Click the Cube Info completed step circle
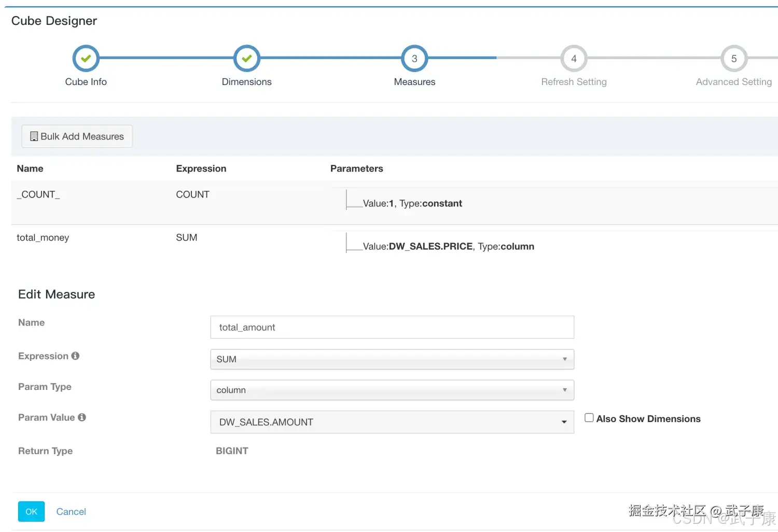The width and height of the screenshot is (778, 532). click(86, 59)
